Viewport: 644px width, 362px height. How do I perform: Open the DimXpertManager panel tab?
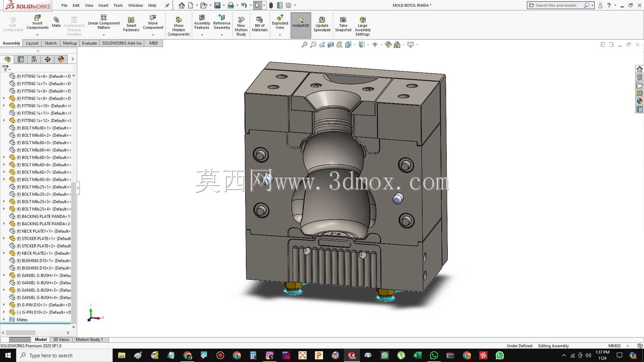[48, 59]
